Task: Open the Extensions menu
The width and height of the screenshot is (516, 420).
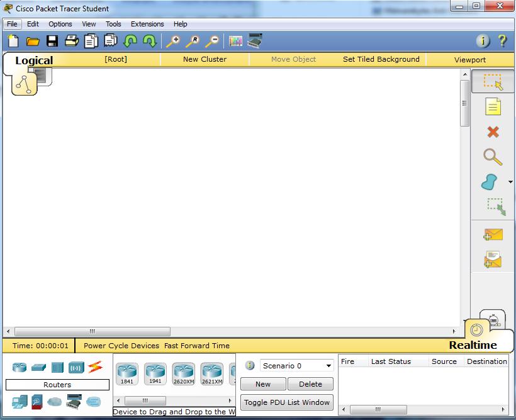Action: (x=147, y=24)
